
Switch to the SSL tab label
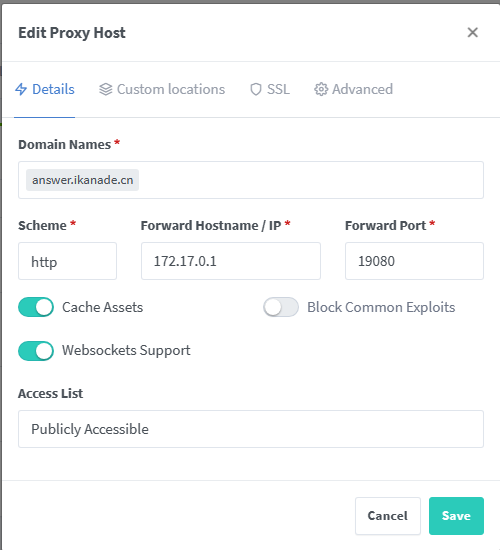tap(278, 89)
